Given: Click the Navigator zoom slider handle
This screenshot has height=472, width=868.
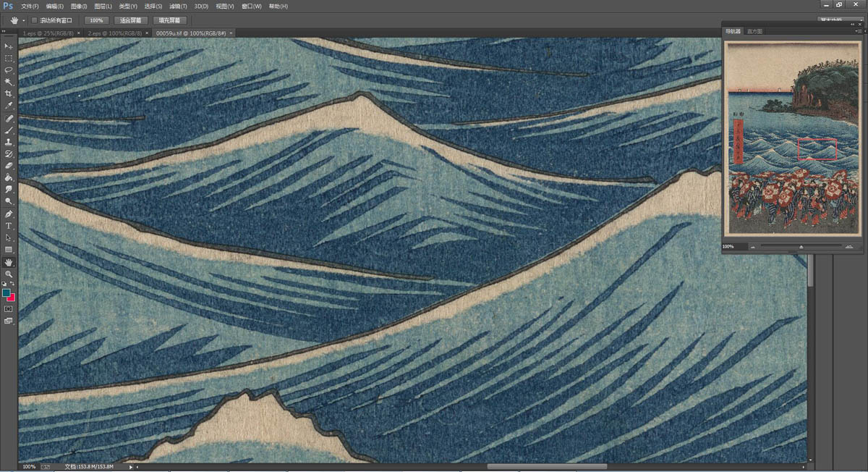Looking at the screenshot, I should tap(801, 247).
